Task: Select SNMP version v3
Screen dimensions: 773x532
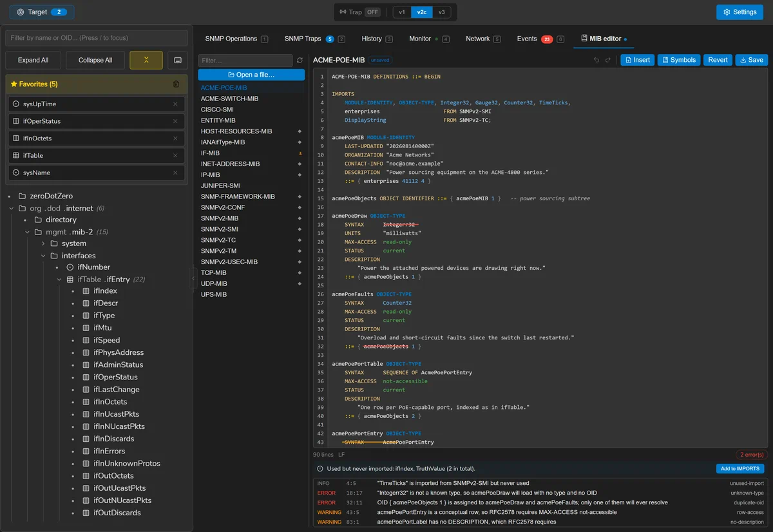Action: [441, 12]
